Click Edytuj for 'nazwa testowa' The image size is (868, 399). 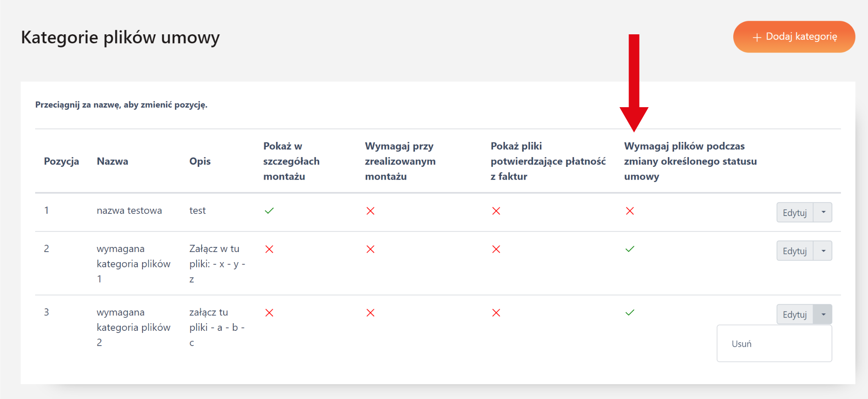coord(794,213)
